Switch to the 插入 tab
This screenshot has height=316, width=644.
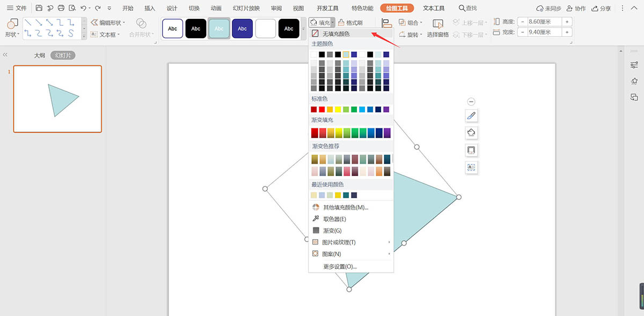[x=150, y=8]
